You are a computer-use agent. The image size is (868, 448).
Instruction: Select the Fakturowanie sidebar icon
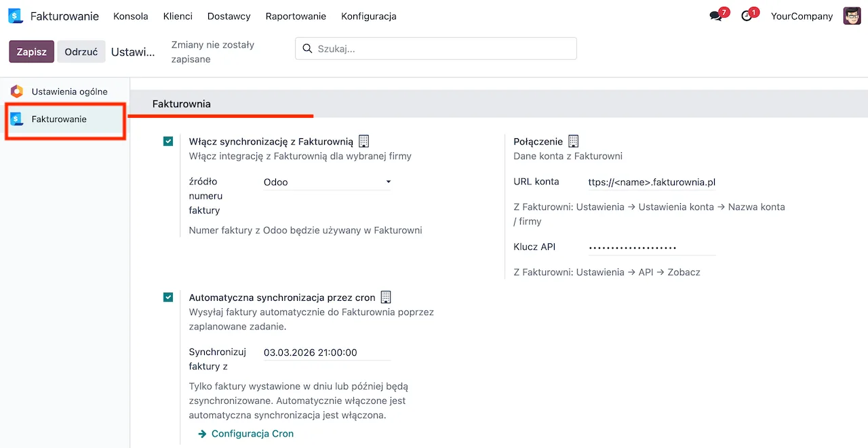(16, 119)
